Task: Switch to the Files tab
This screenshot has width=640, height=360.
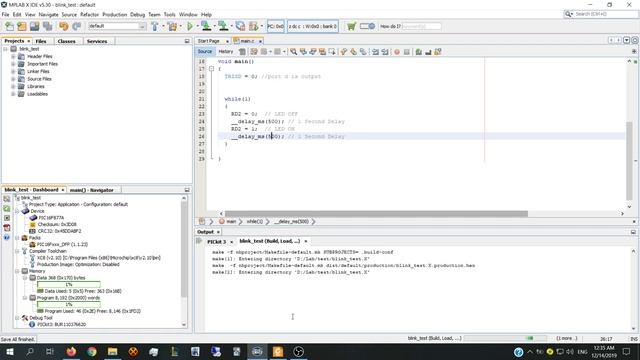Action: 41,41
